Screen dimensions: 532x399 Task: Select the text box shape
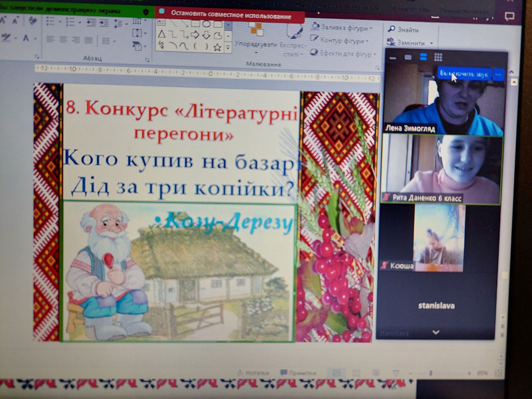[162, 23]
